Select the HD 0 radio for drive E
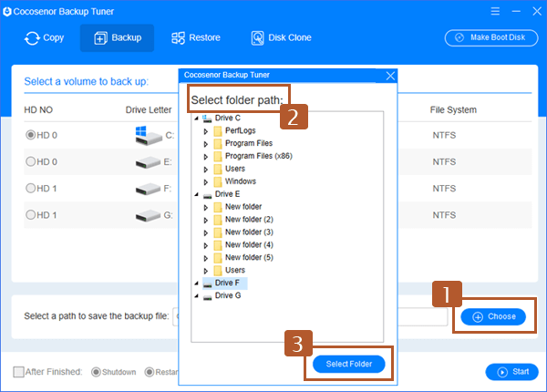This screenshot has width=547, height=392. click(x=31, y=161)
